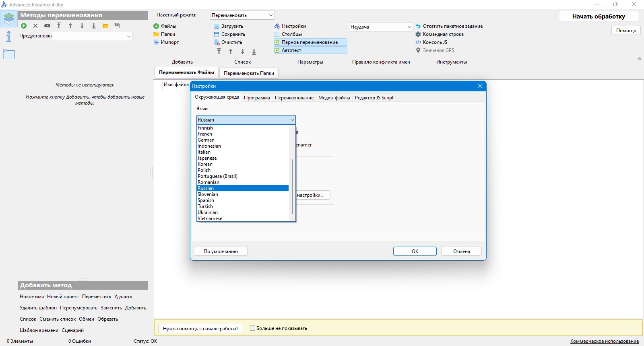Click Очистить list item

[x=228, y=42]
